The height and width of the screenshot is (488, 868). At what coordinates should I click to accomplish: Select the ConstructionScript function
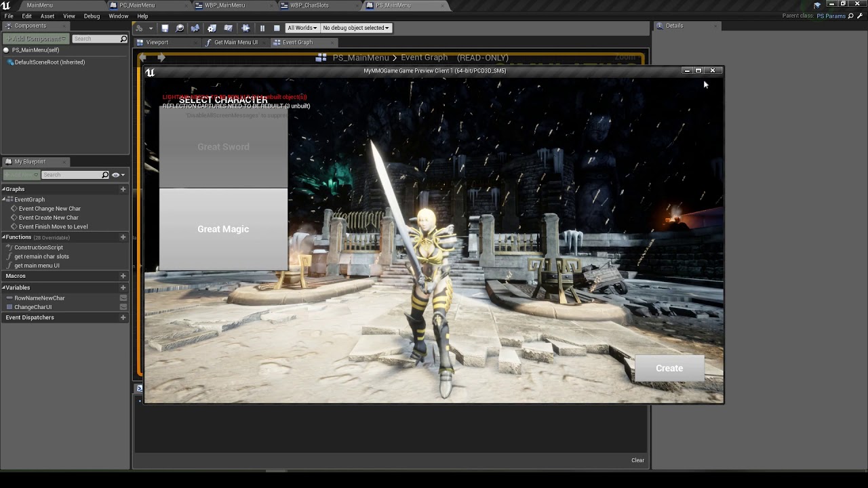(39, 247)
